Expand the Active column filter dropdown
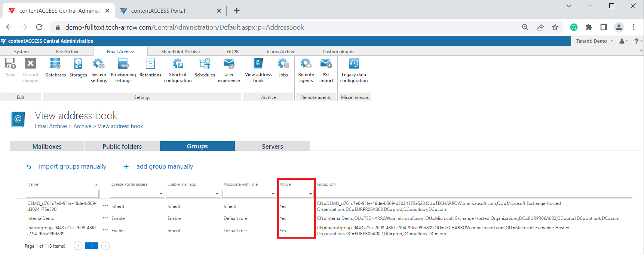Viewport: 644px width, 254px height. [310, 194]
